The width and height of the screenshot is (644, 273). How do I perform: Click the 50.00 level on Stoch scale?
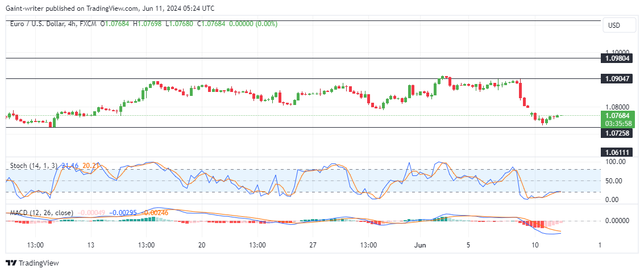point(616,181)
